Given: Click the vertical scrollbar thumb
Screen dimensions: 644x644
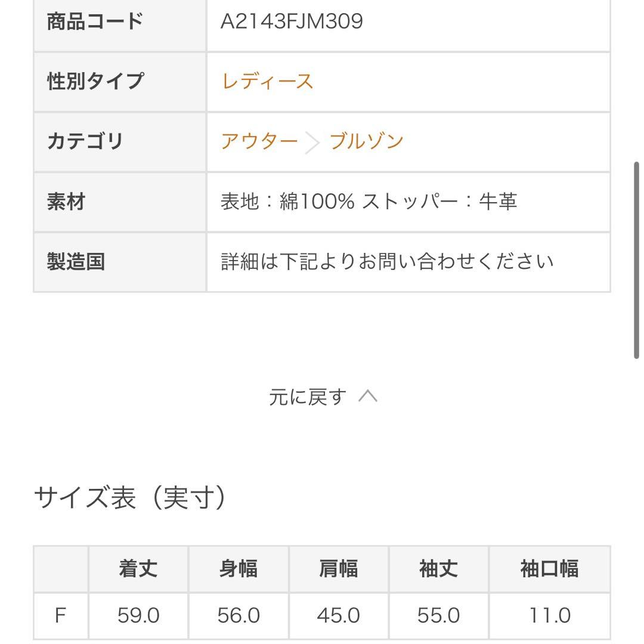Looking at the screenshot, I should pyautogui.click(x=636, y=259).
